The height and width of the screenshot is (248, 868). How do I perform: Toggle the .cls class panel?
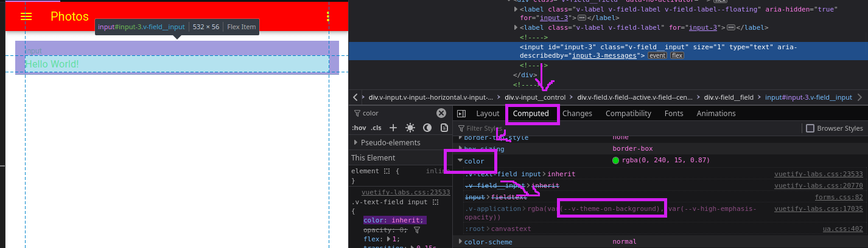tap(376, 128)
